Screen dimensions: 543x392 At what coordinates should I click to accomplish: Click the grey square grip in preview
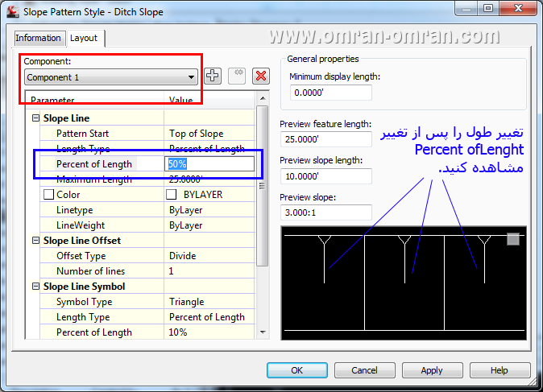pos(513,239)
